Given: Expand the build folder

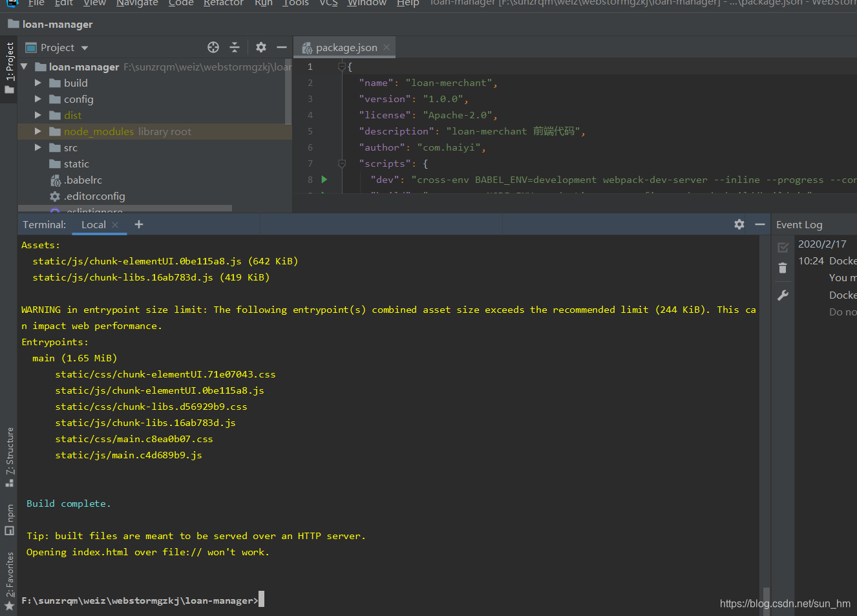Looking at the screenshot, I should point(37,83).
